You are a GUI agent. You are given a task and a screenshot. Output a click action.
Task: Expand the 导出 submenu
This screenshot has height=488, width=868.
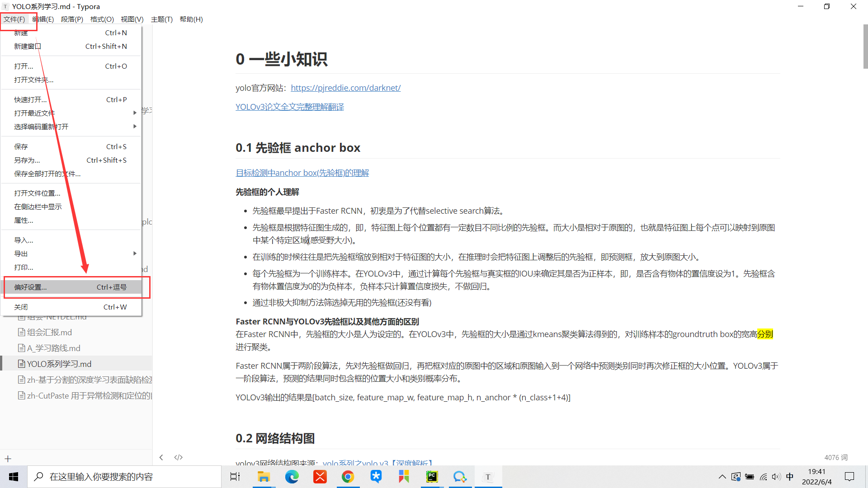click(x=71, y=253)
